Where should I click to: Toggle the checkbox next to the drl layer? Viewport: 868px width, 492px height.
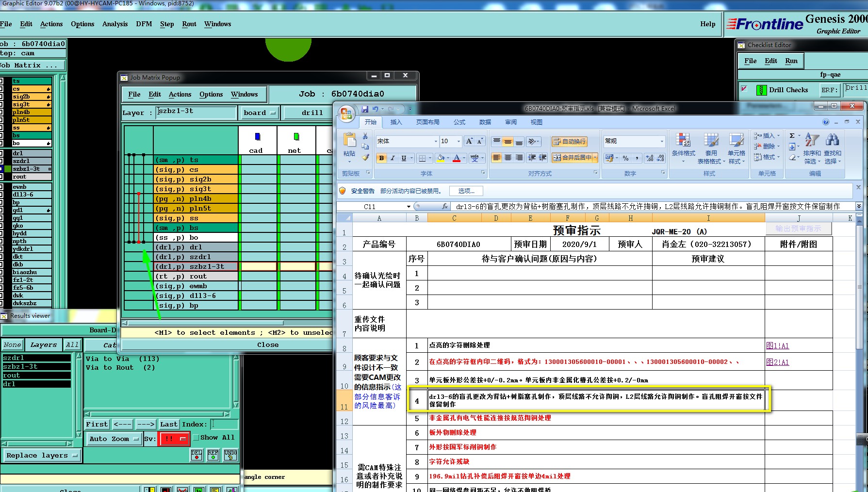click(1, 153)
